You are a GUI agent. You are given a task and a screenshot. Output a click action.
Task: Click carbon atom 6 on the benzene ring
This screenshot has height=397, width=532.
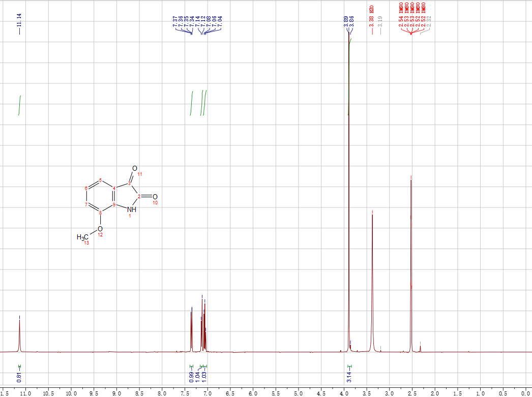click(86, 189)
